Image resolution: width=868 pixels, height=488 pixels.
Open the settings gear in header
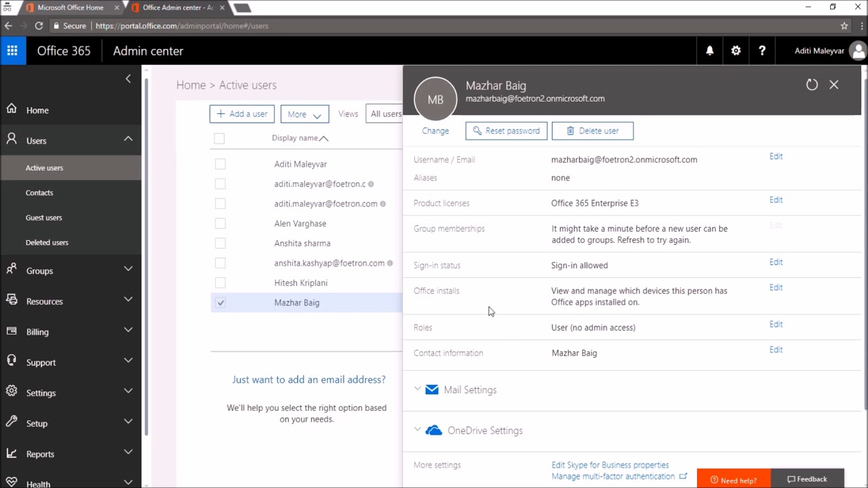[736, 51]
